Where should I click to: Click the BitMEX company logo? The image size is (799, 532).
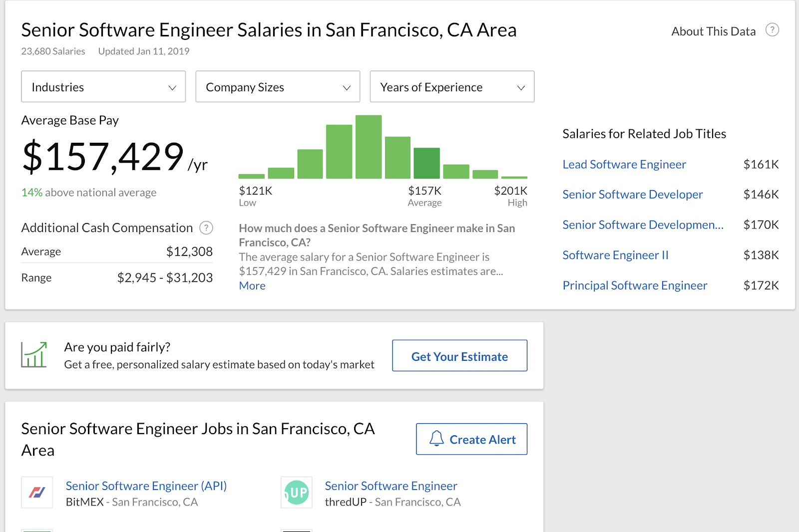[37, 493]
